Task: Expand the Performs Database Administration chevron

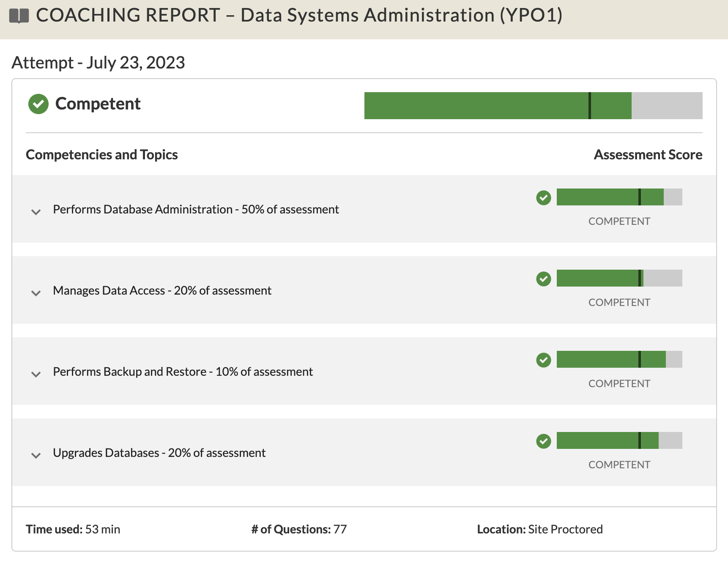Action: 36,212
